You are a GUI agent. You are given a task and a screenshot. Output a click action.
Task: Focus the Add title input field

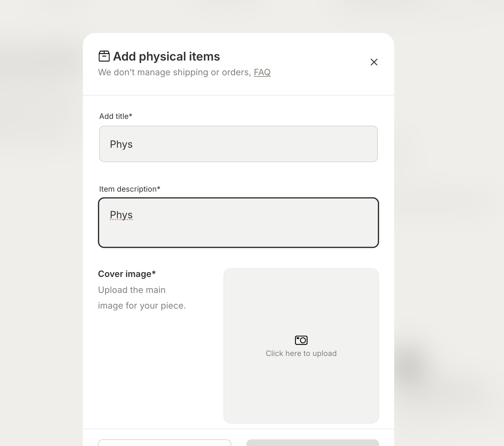point(239,144)
